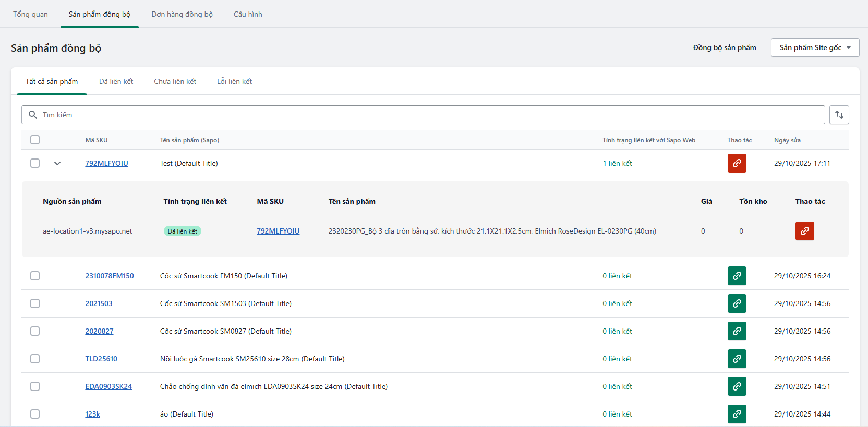Viewport: 868px width, 427px height.
Task: Select checkbox for SKU 2310078FM150 row
Action: (35, 276)
